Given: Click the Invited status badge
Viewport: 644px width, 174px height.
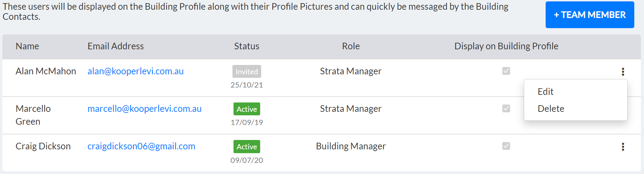Looking at the screenshot, I should tap(247, 72).
